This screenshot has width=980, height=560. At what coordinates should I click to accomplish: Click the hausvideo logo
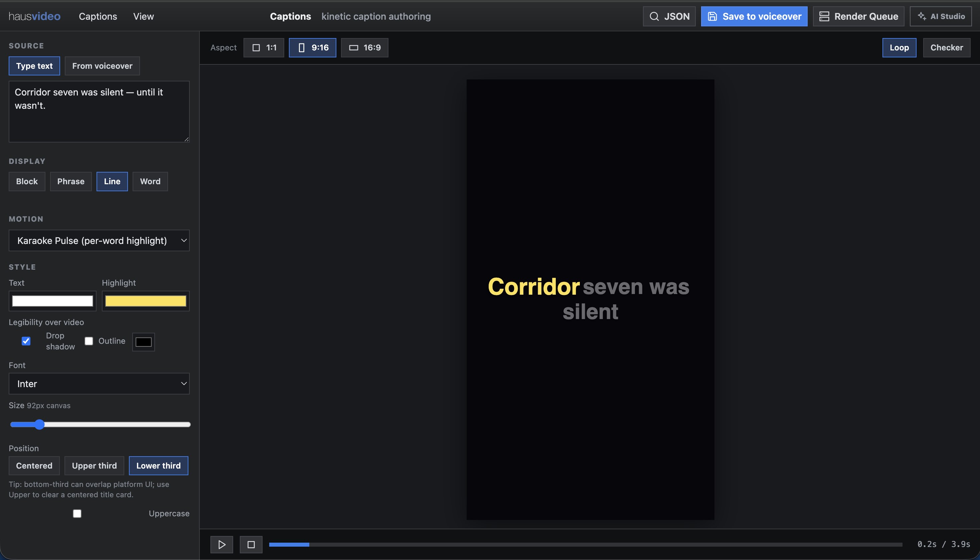point(34,16)
